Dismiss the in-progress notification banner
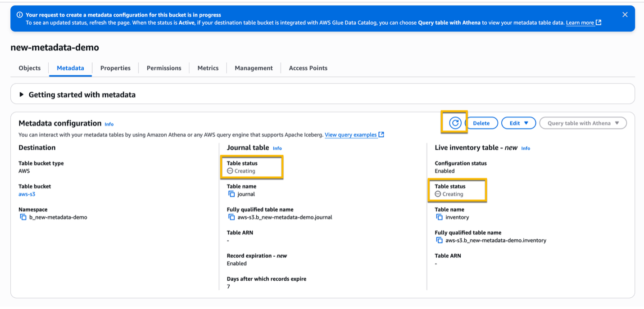 625,14
